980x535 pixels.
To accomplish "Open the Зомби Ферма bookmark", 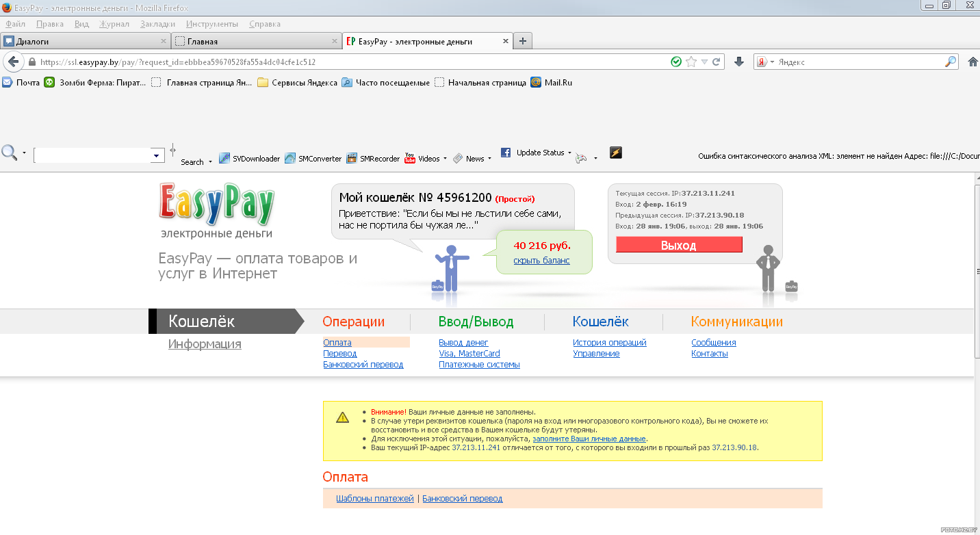I will [x=95, y=82].
